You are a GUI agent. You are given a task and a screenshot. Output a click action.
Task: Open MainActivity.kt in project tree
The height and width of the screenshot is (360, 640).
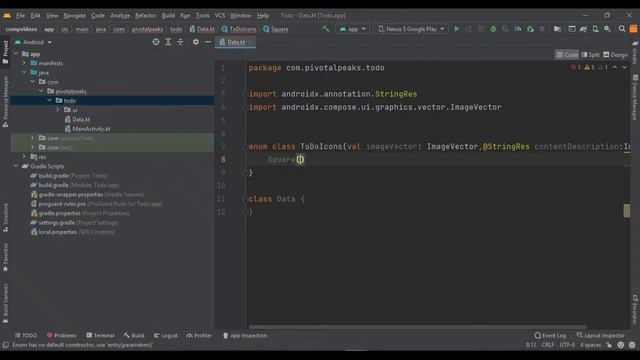point(88,129)
